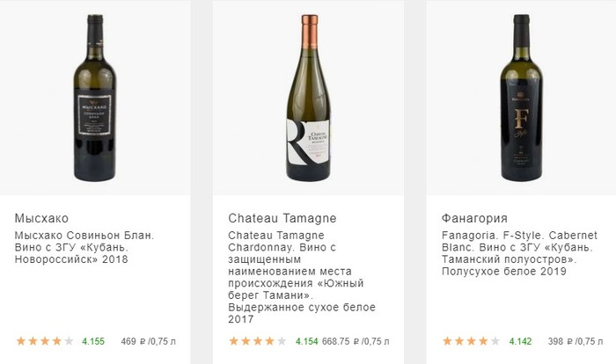Click the star rating for Мысхако
616x364 pixels.
tap(45, 340)
